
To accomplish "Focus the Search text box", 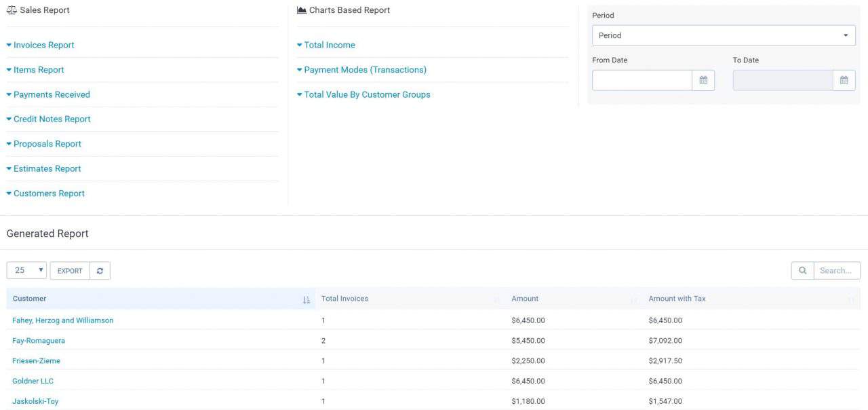I will tap(836, 271).
